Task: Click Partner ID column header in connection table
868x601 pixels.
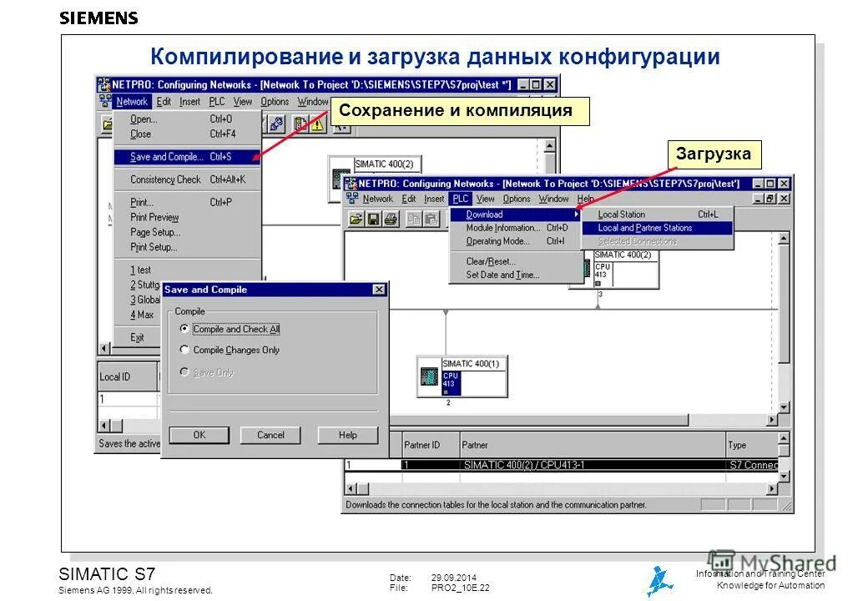Action: click(x=430, y=445)
